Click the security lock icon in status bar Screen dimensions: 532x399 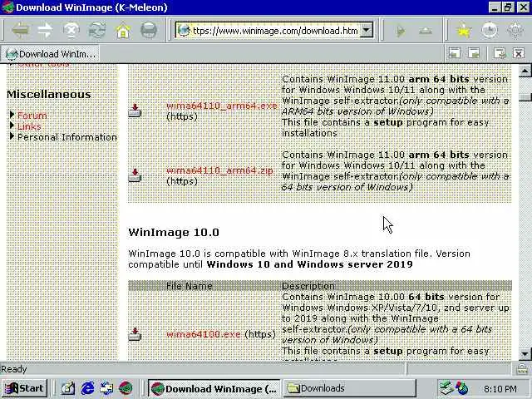point(522,369)
